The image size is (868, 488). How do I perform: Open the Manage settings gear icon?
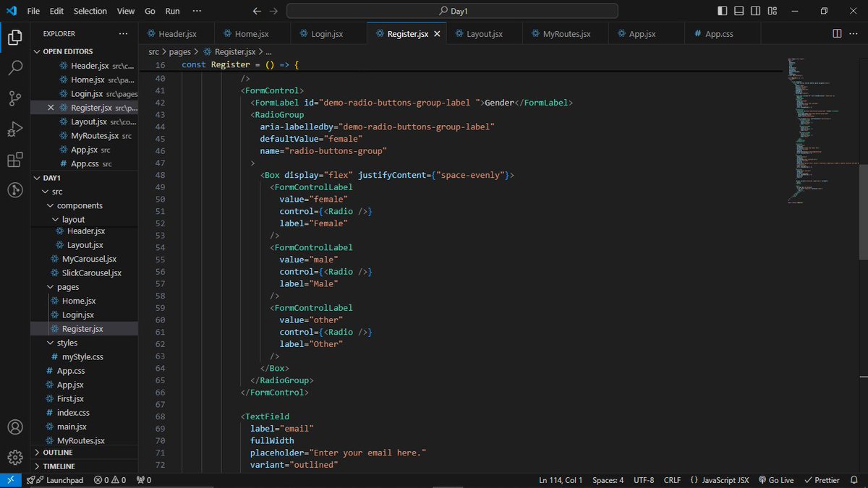click(15, 455)
